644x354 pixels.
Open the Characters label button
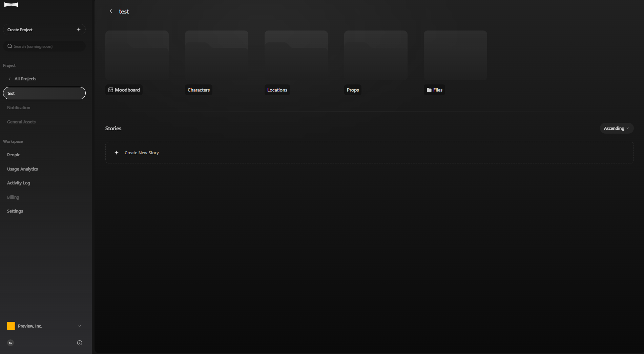point(199,90)
